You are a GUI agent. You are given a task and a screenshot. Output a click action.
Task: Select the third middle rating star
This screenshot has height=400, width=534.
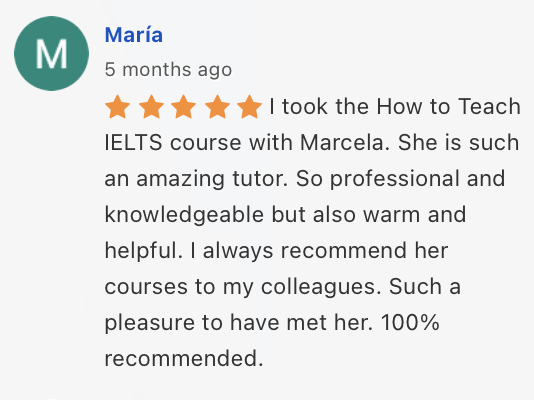pyautogui.click(x=184, y=107)
